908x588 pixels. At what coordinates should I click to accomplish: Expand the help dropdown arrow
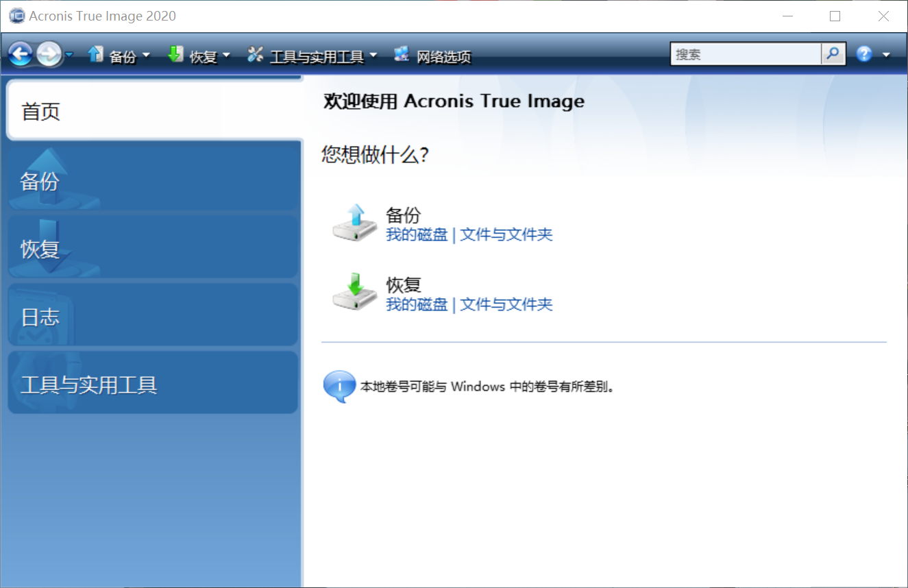pyautogui.click(x=886, y=55)
